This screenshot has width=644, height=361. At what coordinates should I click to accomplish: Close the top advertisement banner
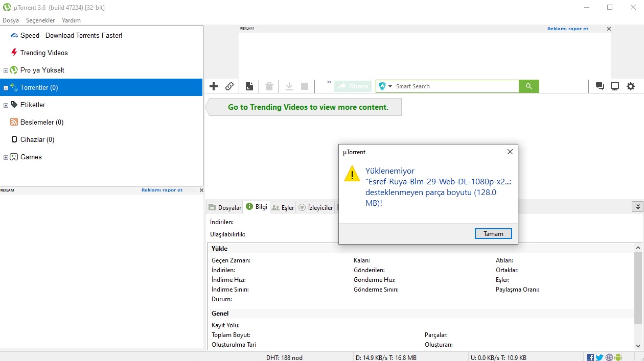(x=609, y=29)
